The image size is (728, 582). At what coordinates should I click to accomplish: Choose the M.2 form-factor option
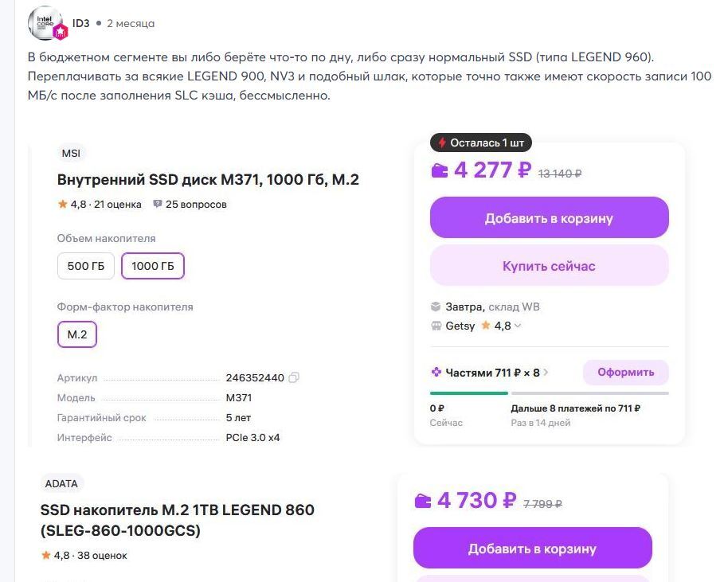(x=77, y=334)
